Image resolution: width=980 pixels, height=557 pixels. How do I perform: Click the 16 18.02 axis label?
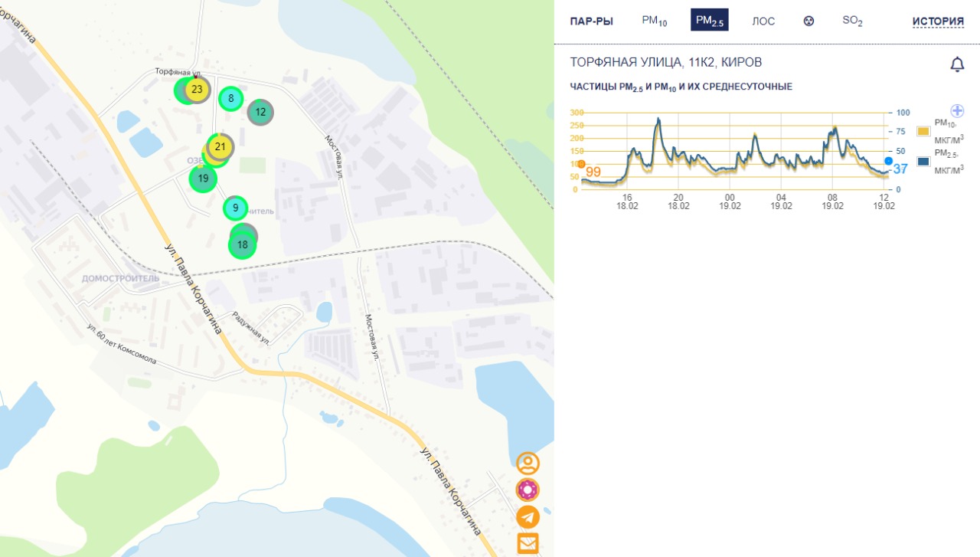click(x=627, y=202)
